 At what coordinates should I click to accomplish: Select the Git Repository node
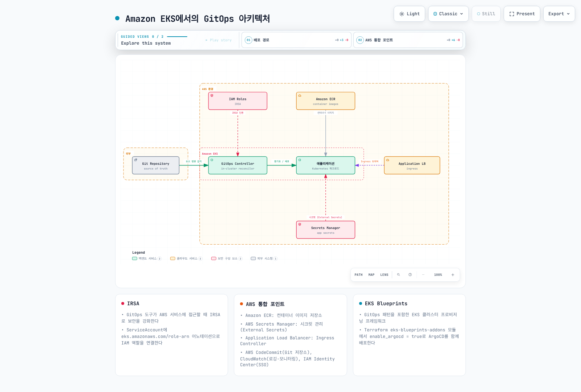point(156,166)
